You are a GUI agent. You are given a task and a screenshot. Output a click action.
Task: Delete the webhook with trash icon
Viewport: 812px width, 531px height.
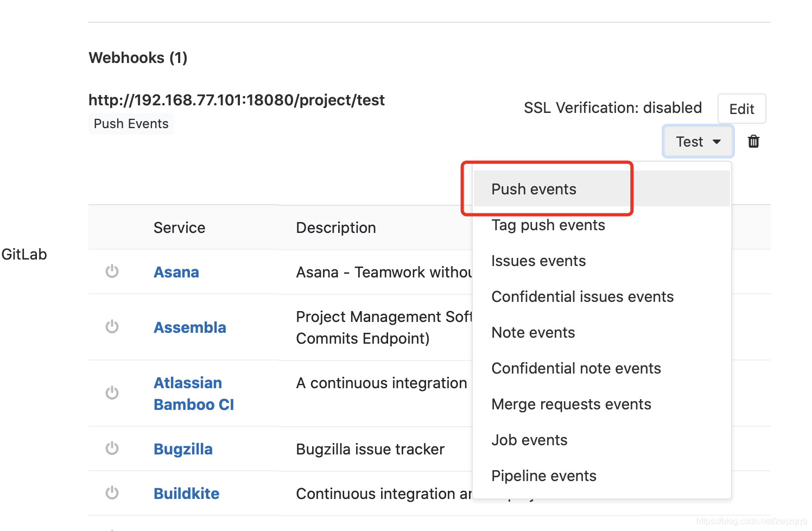753,142
